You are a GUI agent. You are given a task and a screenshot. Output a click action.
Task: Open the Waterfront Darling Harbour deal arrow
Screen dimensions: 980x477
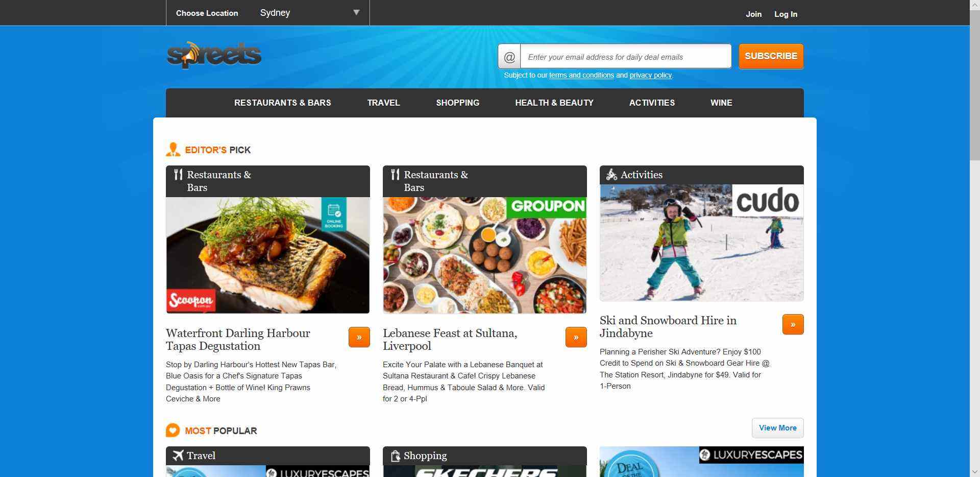(x=359, y=337)
